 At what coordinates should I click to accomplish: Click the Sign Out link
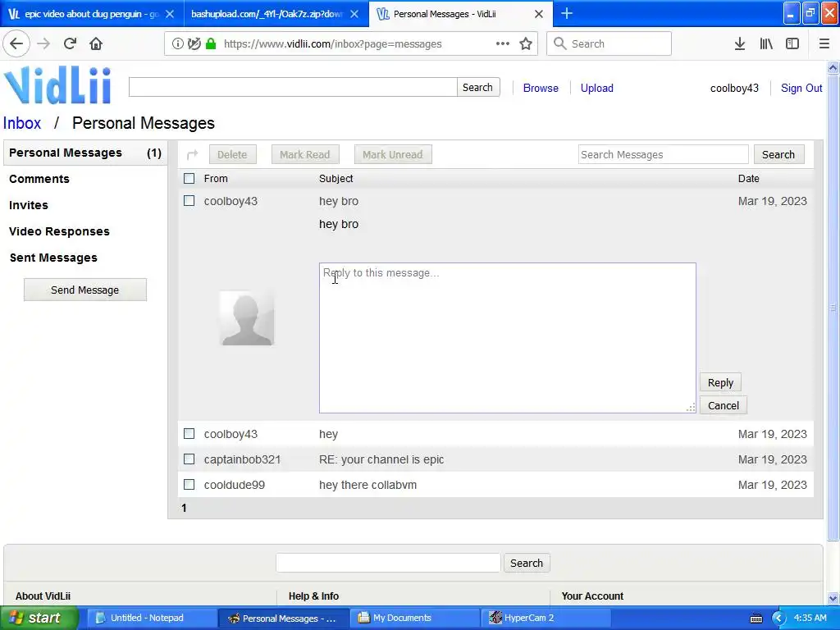[801, 89]
